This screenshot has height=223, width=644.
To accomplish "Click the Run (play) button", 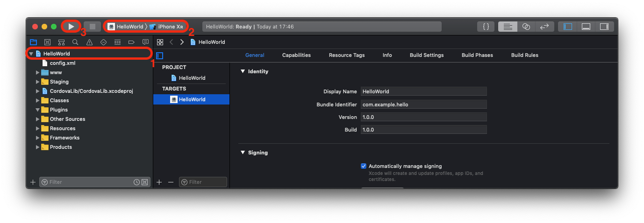I will (71, 27).
